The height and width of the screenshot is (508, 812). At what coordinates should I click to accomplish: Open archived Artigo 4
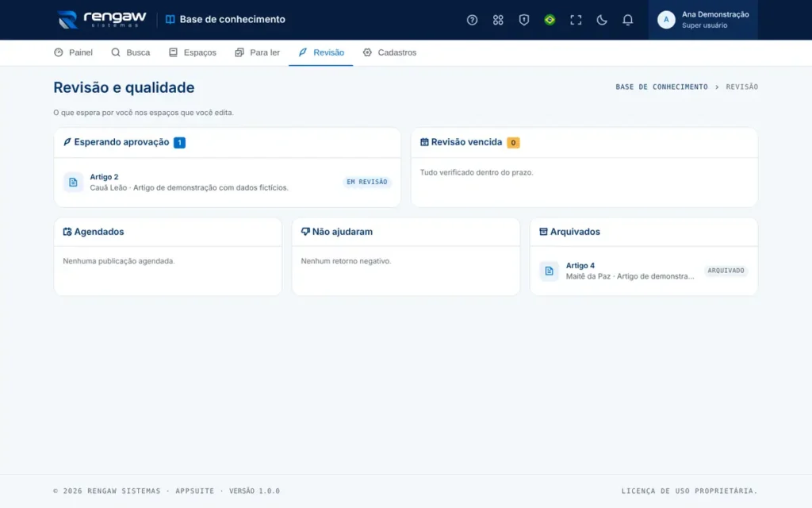(644, 271)
